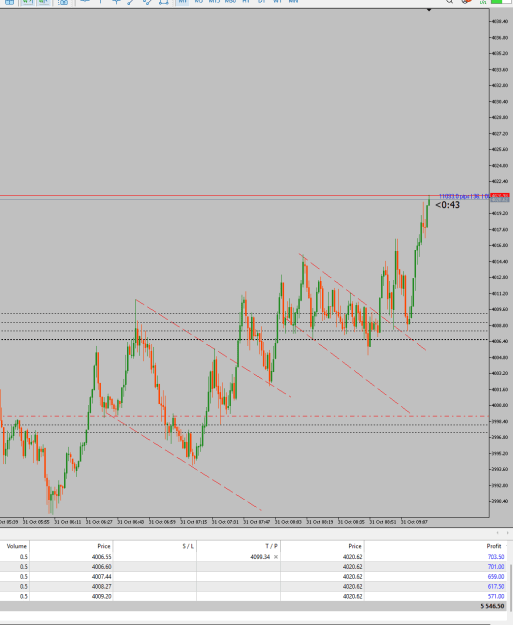Select the position opened at 4006.60
The height and width of the screenshot is (625, 513).
pyautogui.click(x=255, y=567)
